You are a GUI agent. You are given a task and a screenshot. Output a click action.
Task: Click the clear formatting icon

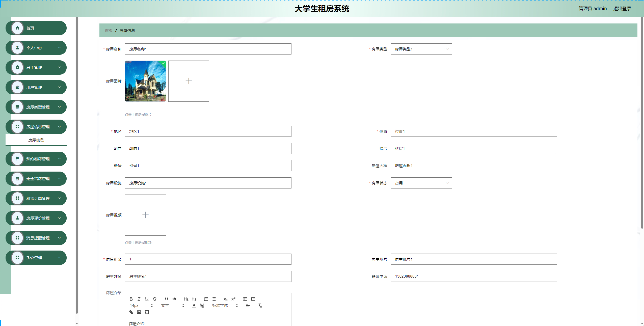coord(260,306)
